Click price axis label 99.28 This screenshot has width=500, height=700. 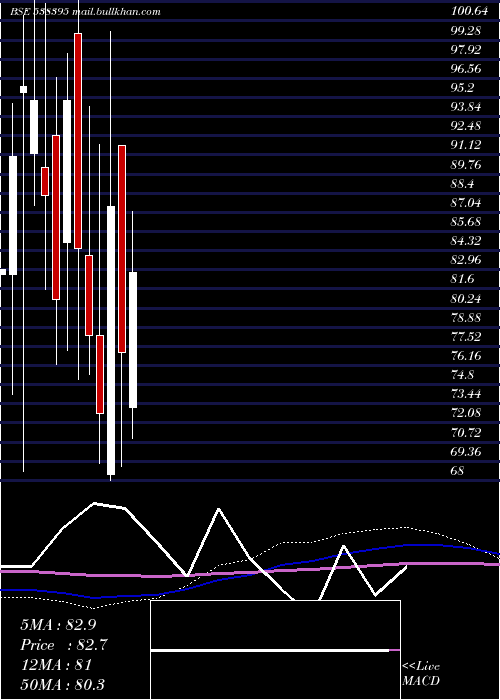[466, 31]
